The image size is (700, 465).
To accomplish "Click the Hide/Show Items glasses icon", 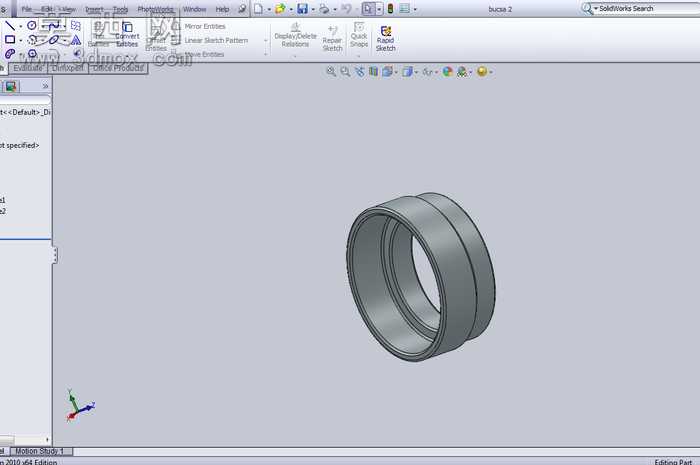I will pyautogui.click(x=427, y=71).
